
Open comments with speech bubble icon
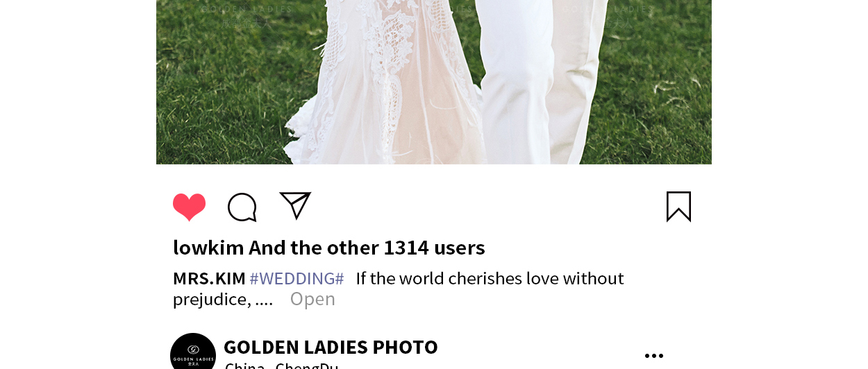pyautogui.click(x=242, y=207)
